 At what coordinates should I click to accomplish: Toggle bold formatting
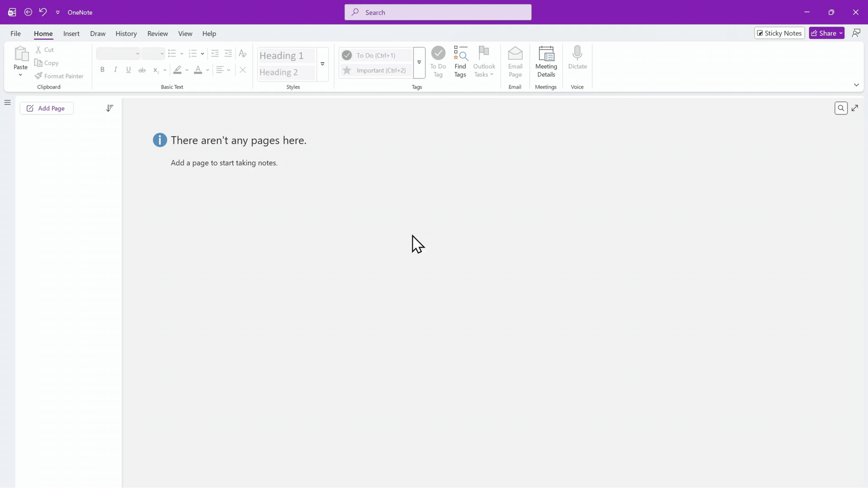[x=103, y=70]
